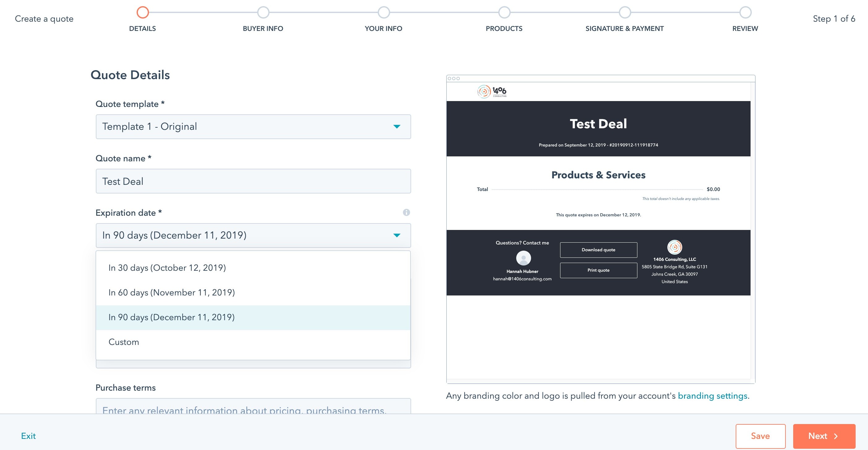Image resolution: width=868 pixels, height=450 pixels.
Task: Open the Quote template dropdown
Action: tap(253, 127)
